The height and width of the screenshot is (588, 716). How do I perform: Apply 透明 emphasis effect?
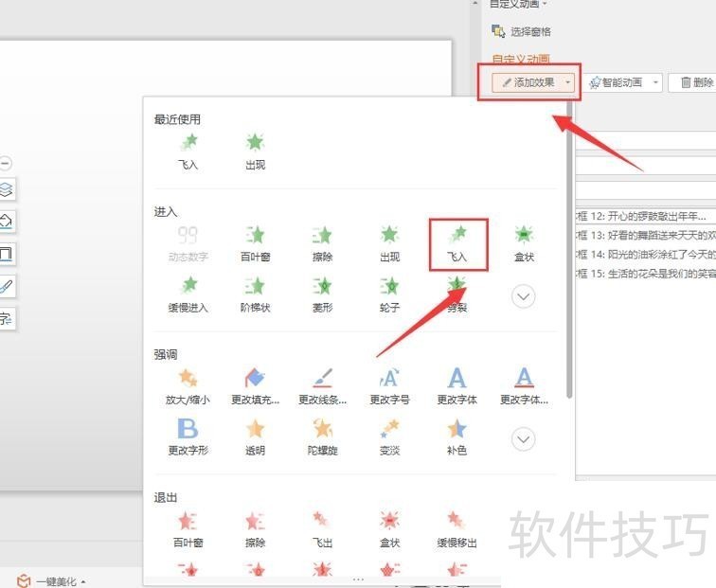[255, 437]
